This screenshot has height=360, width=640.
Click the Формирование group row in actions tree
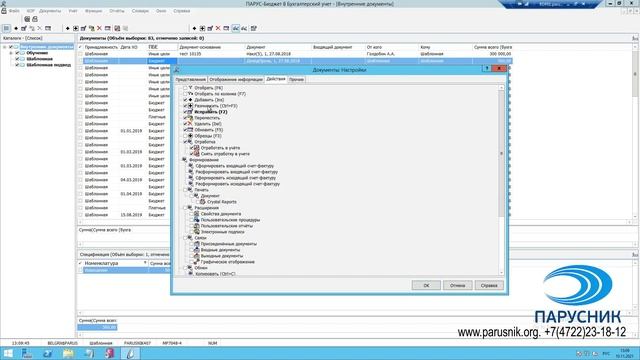coord(204,160)
